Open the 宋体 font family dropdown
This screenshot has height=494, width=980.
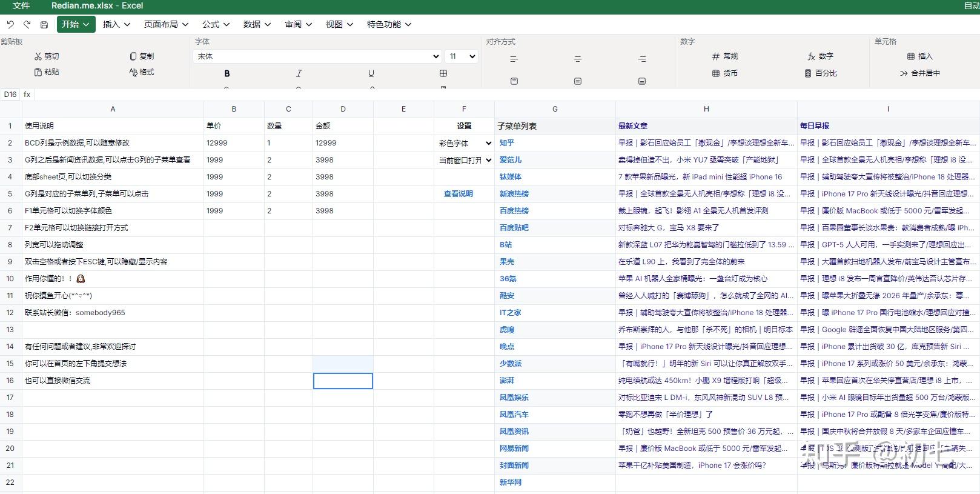[317, 56]
